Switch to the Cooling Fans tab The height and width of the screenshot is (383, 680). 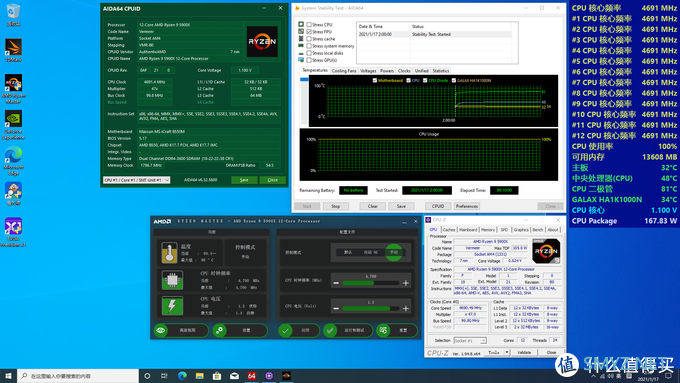pos(344,71)
